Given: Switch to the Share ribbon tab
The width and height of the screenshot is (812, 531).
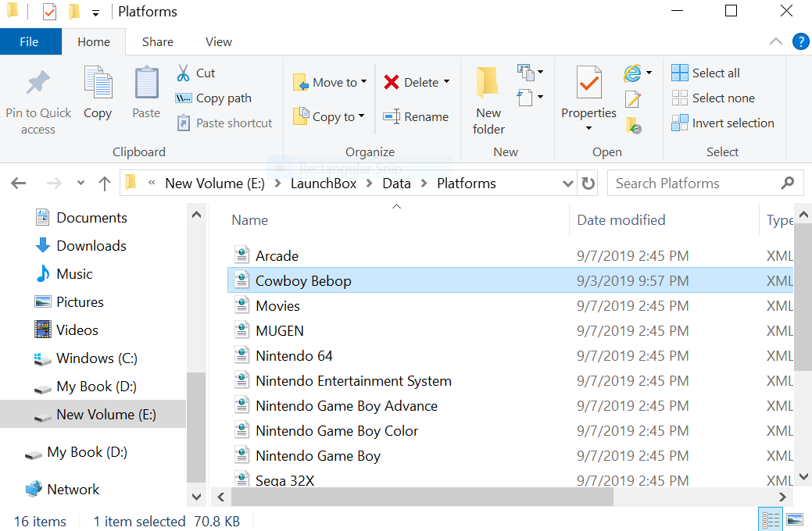Looking at the screenshot, I should tap(158, 41).
